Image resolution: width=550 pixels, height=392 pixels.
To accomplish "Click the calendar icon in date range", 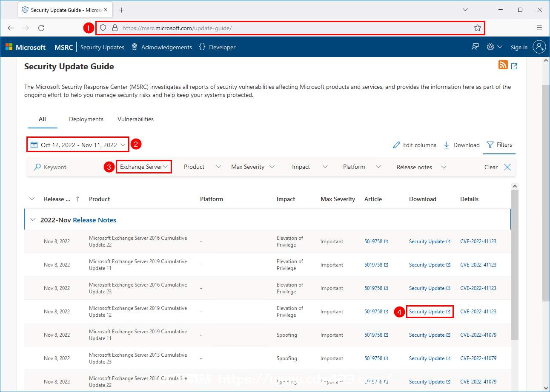I will pyautogui.click(x=34, y=145).
